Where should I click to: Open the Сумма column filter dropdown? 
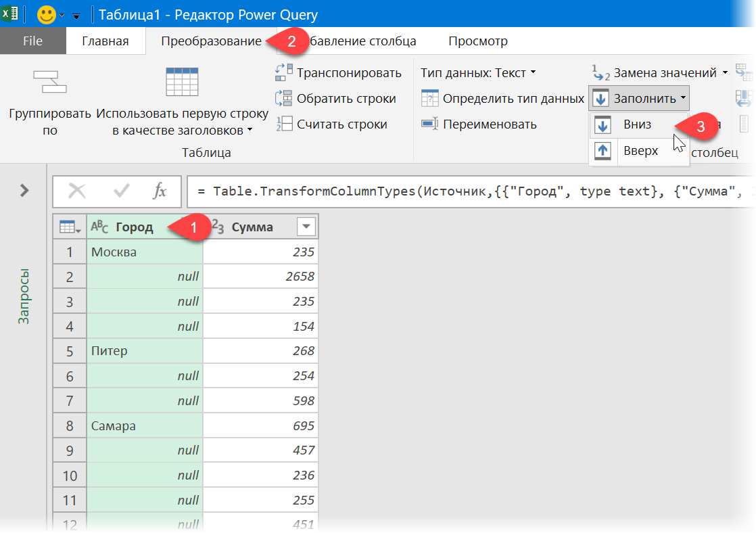click(x=306, y=227)
